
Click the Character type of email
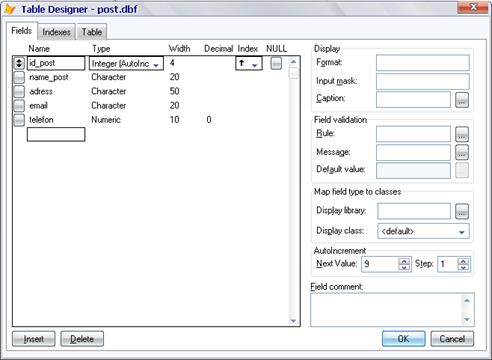coord(109,106)
